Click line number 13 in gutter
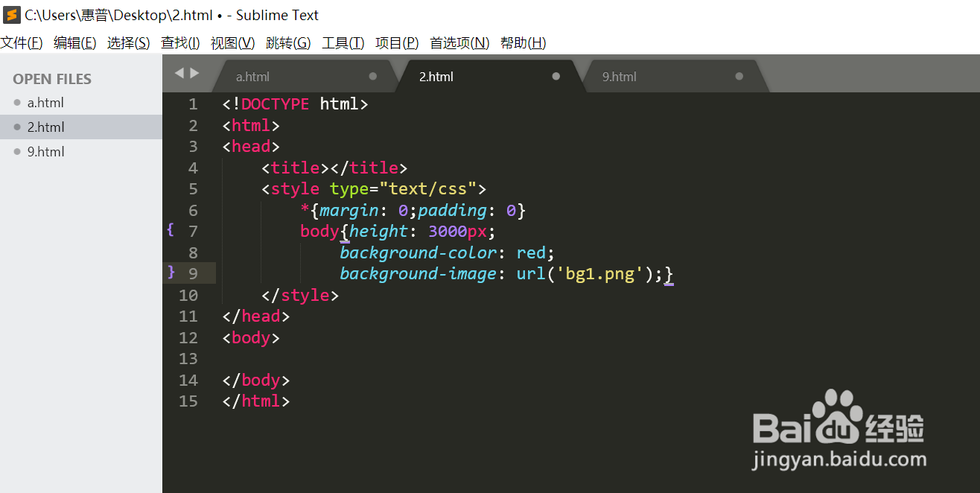Screen dimensions: 980x493 (188, 359)
